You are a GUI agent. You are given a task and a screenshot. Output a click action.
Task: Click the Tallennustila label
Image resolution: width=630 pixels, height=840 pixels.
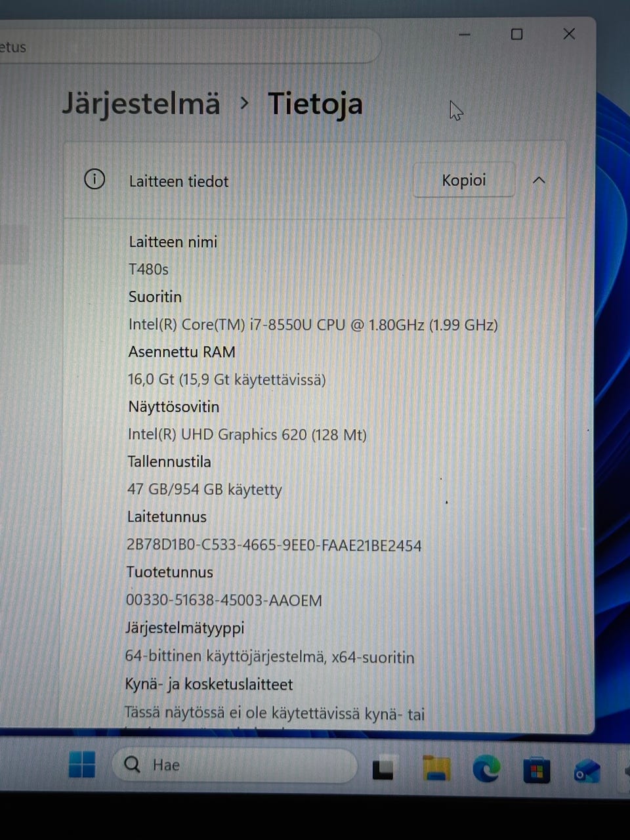tap(169, 462)
